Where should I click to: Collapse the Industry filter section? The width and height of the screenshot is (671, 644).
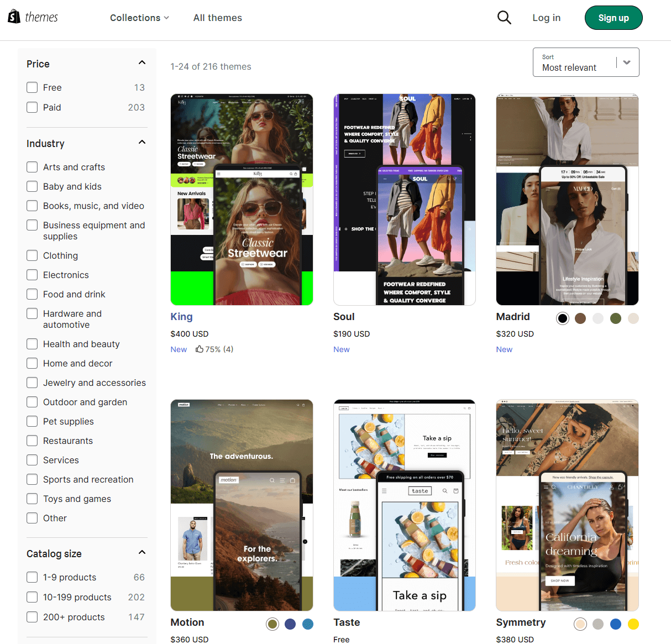(141, 142)
